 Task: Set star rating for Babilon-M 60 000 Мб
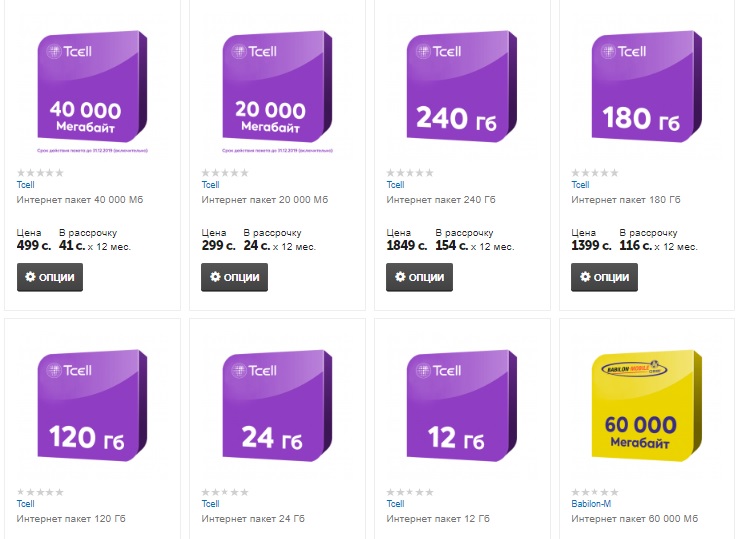point(594,492)
